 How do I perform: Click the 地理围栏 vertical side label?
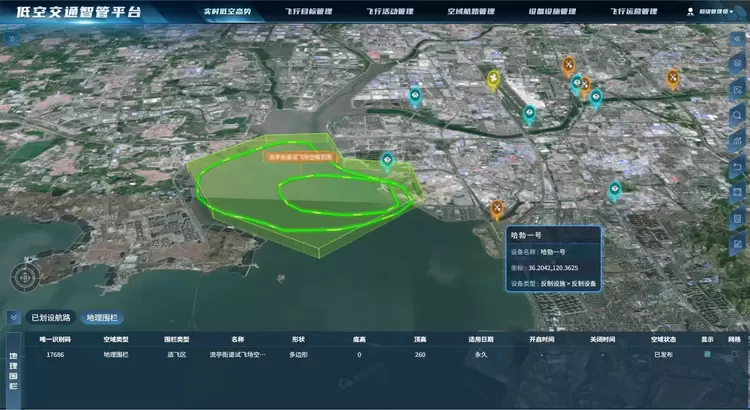[13, 370]
